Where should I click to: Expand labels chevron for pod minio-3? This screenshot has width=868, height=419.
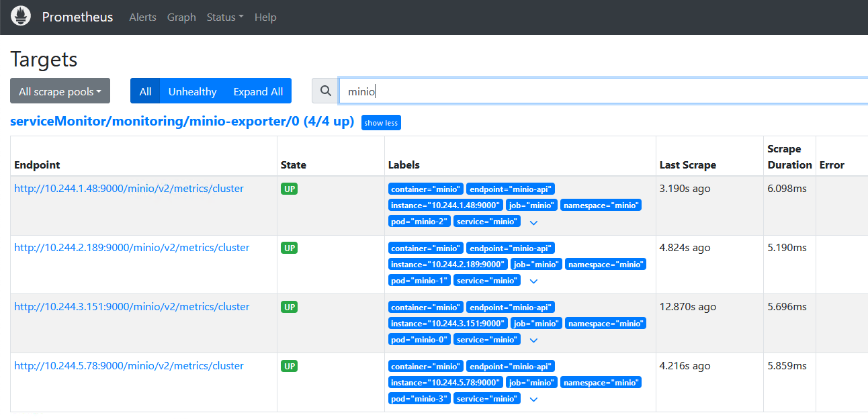(533, 400)
